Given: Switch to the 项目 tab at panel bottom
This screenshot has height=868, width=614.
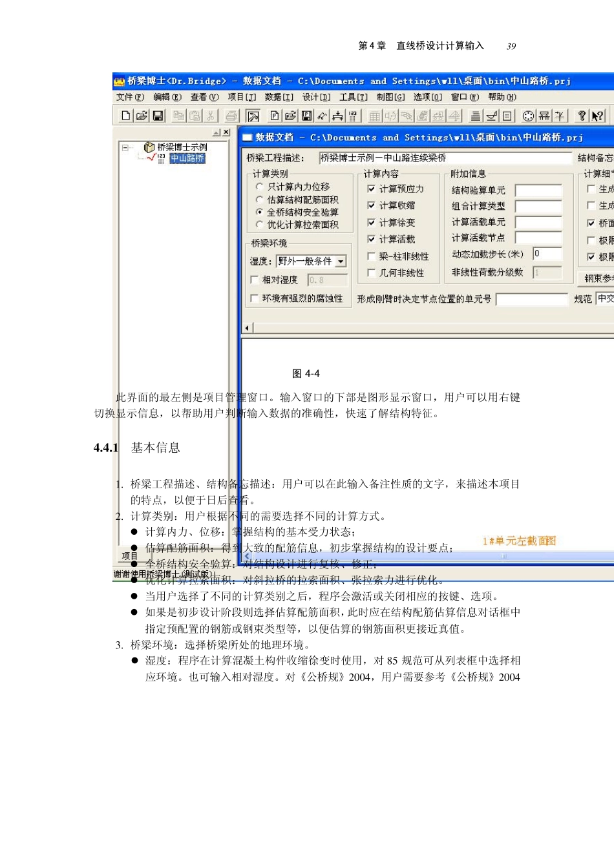Looking at the screenshot, I should click(130, 556).
